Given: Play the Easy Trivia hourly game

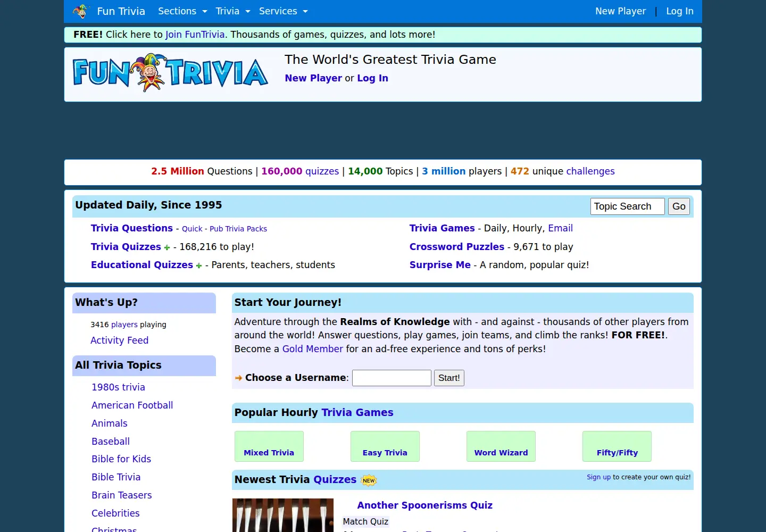Looking at the screenshot, I should point(385,446).
